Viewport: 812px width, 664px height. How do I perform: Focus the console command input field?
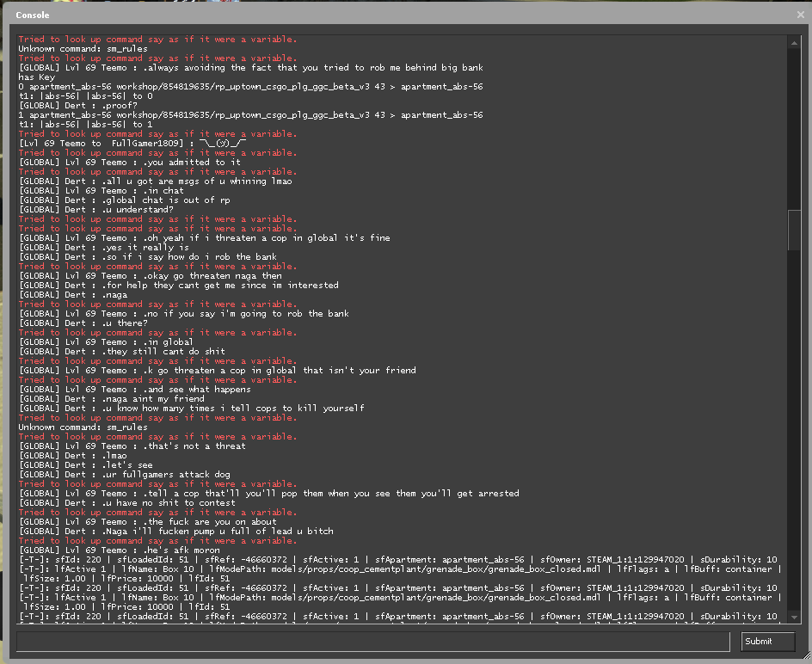[x=372, y=642]
